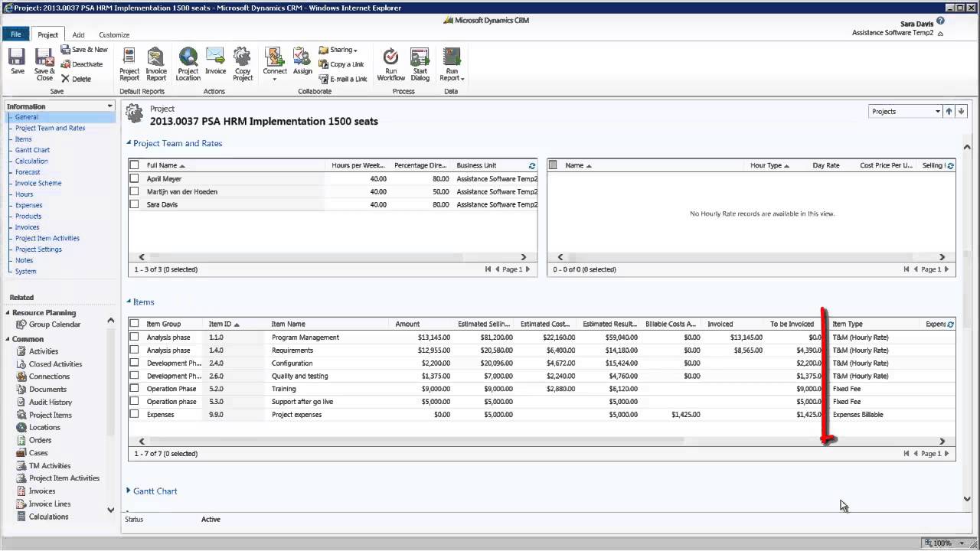Image resolution: width=980 pixels, height=551 pixels.
Task: Click E-mail a Link
Action: coord(343,79)
